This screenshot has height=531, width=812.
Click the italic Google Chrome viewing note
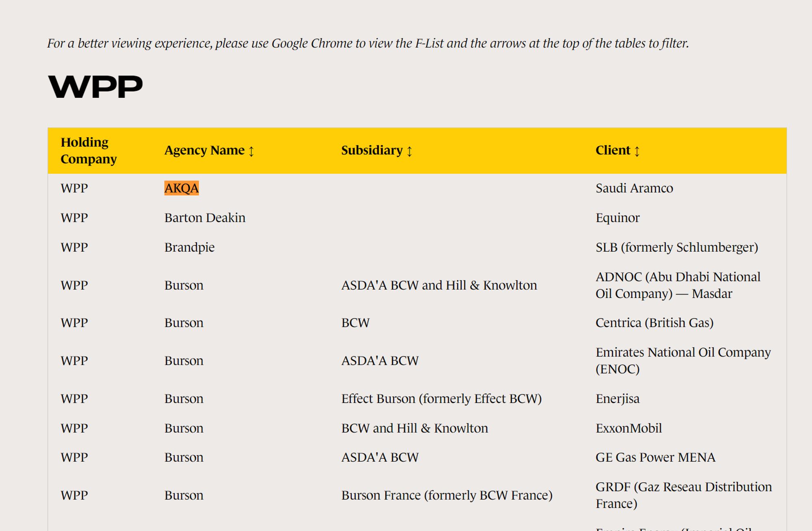click(x=368, y=43)
